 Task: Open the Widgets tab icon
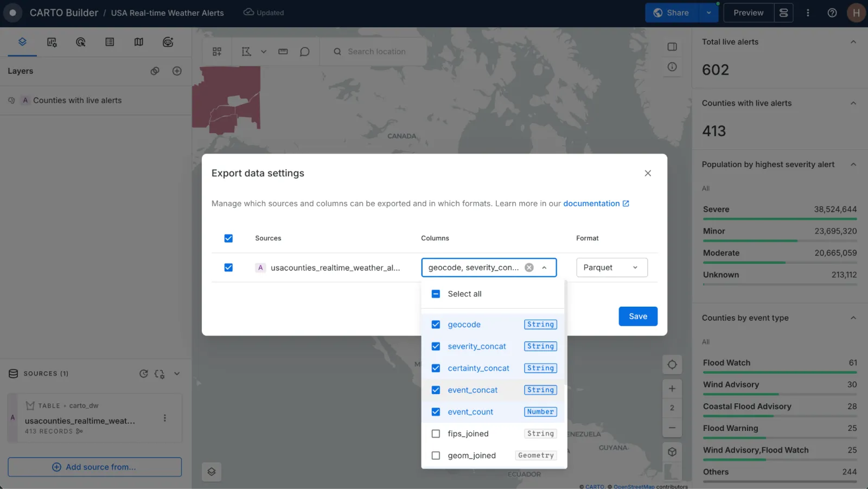point(52,42)
